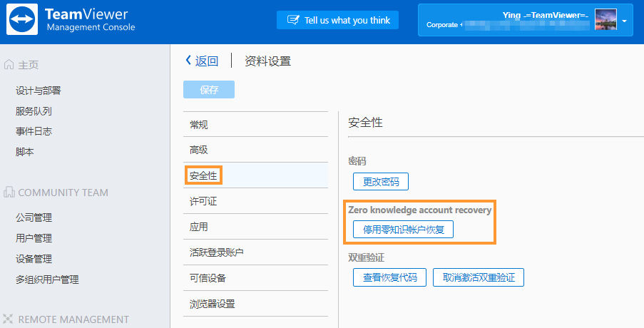Click the Zero knowledge account recovery label

click(x=420, y=210)
